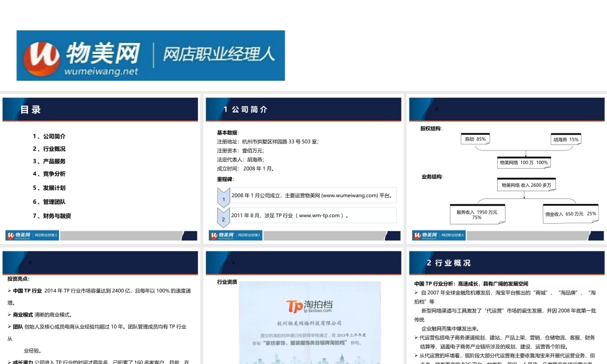Select '4、竞争分析' in the table of contents
This screenshot has height=364, width=607.
click(x=49, y=174)
